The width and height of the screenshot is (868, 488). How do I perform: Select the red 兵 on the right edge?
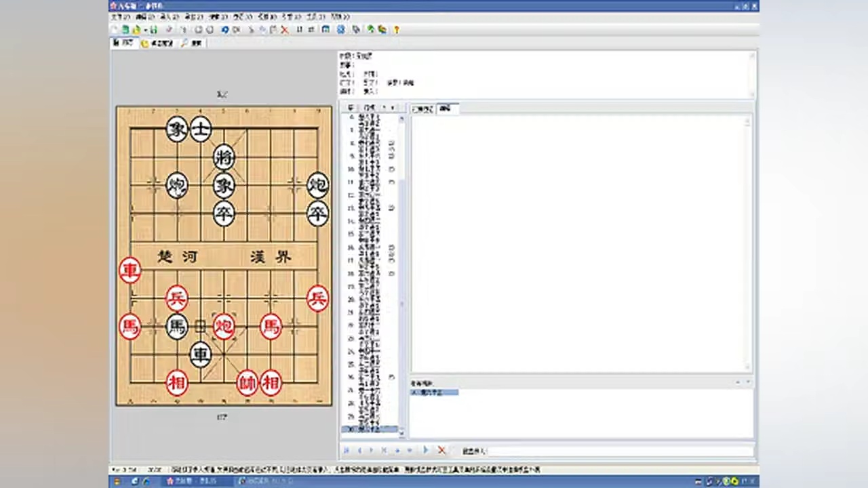pos(317,298)
